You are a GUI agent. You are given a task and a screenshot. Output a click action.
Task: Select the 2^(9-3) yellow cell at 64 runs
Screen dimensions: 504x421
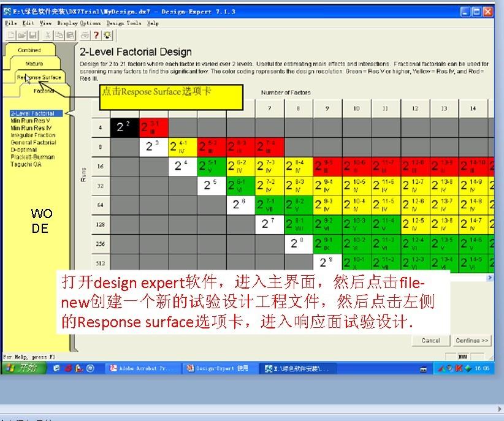(327, 205)
